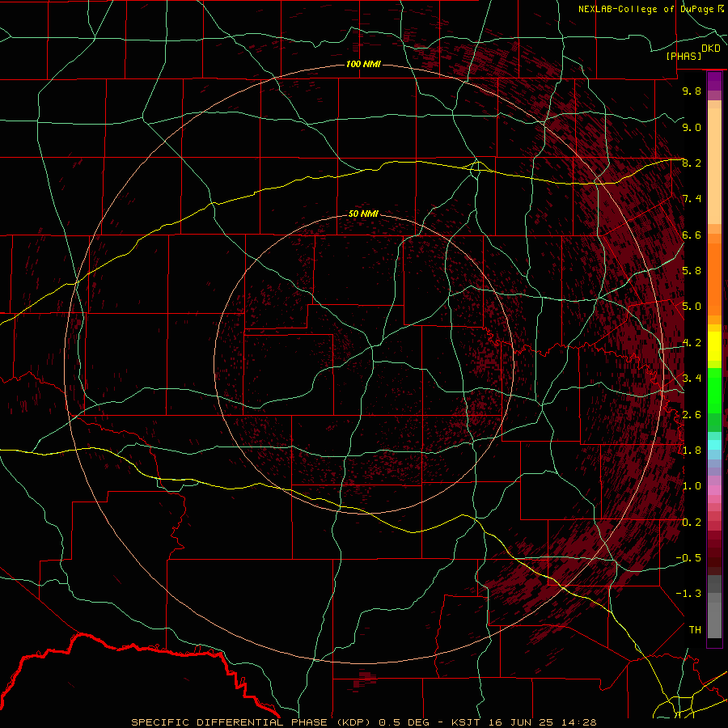Click the 50 NMI range ring label
Viewport: 728px width, 728px height.
click(363, 214)
